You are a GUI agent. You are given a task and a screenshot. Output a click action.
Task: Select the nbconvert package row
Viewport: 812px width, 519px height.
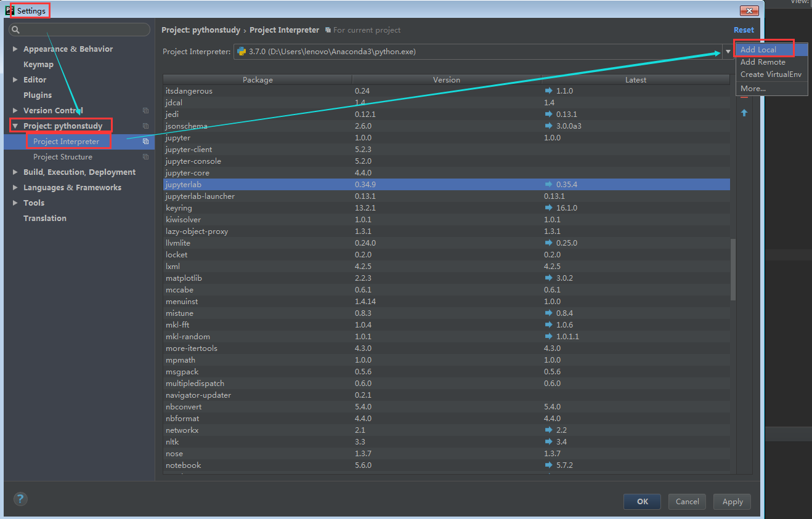(447, 406)
